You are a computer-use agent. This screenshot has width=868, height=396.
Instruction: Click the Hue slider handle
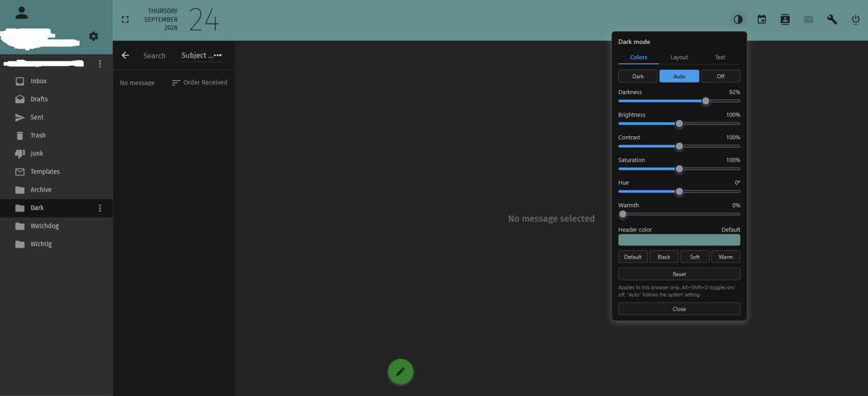click(679, 192)
